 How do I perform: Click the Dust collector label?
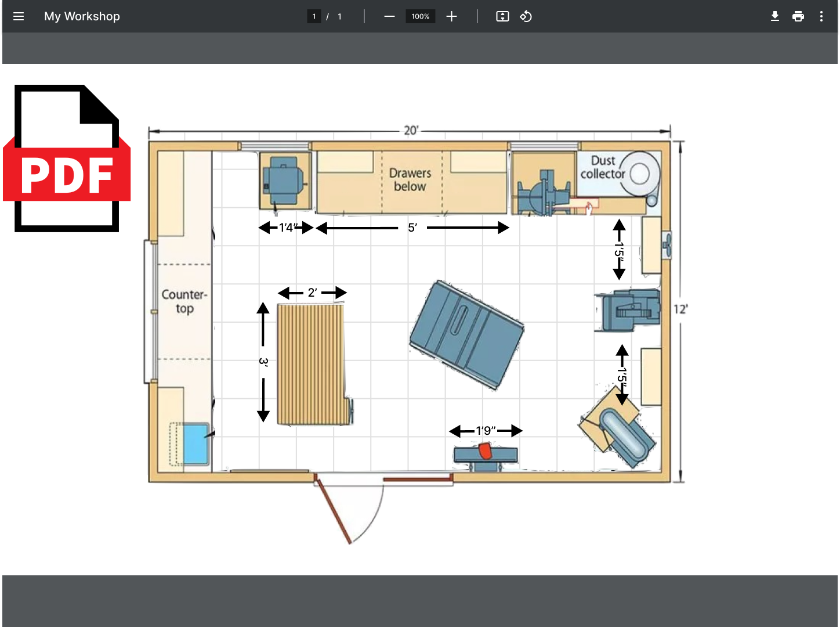[603, 167]
